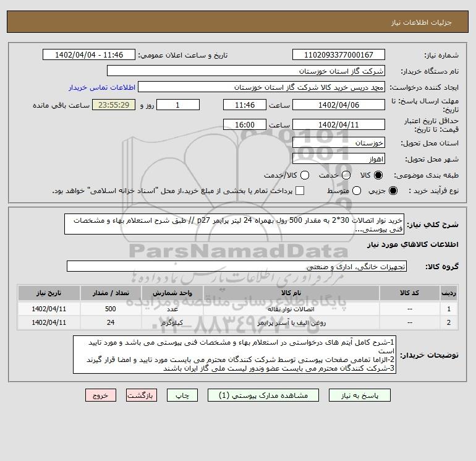Click the unit cell عدد

click(172, 309)
